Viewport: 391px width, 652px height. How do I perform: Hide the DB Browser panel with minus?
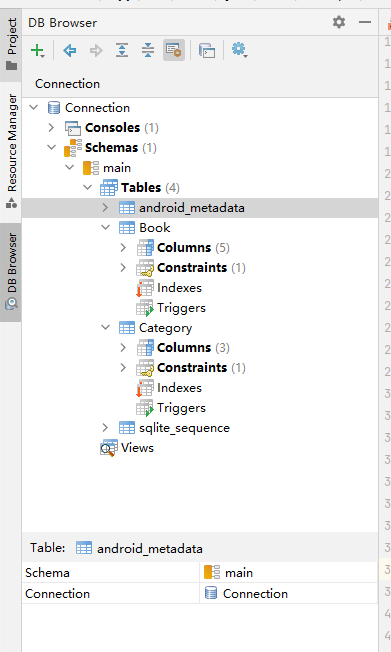tap(365, 22)
